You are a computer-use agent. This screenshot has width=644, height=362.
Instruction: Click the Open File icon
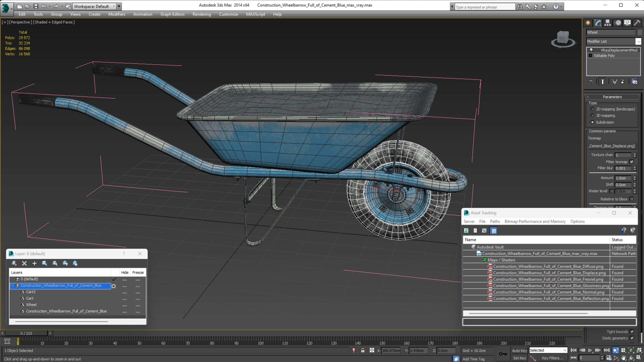click(28, 6)
